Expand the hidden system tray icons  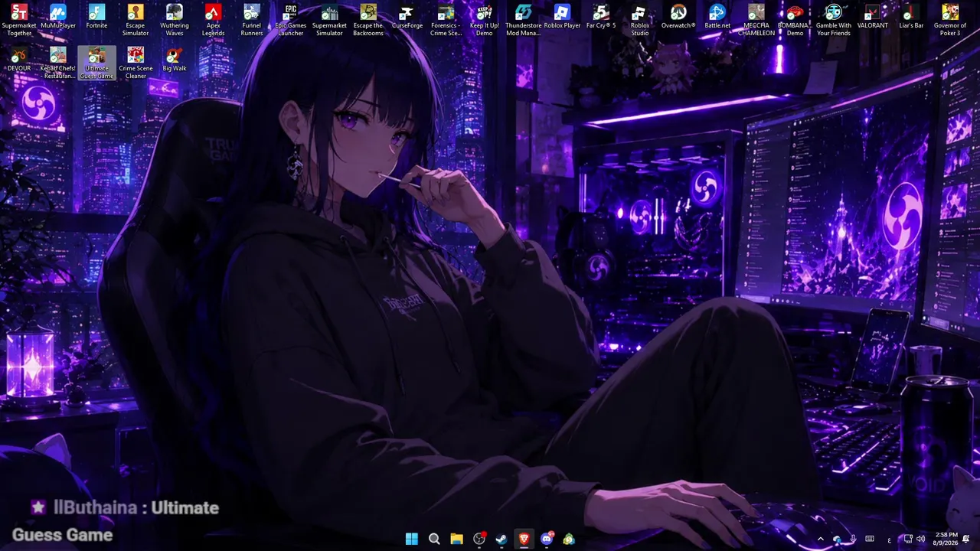tap(821, 539)
